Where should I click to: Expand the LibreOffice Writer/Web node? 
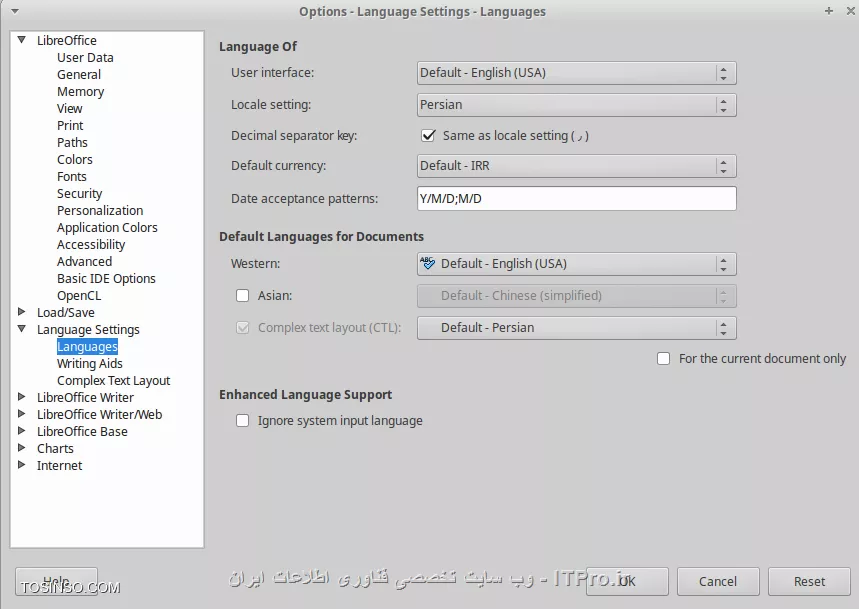coord(21,413)
